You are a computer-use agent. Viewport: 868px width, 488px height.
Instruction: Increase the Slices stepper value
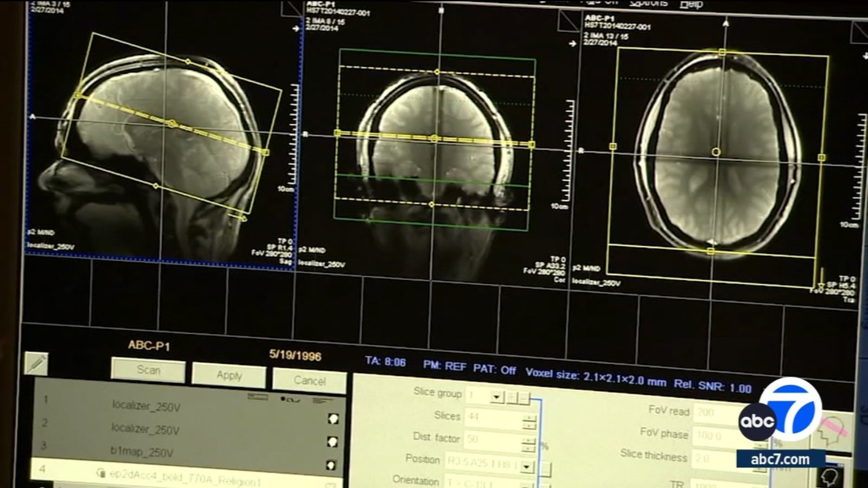[529, 416]
